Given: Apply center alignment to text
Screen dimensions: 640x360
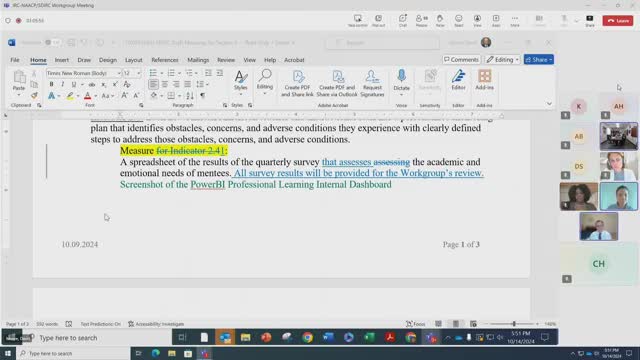Looking at the screenshot, I should pos(164,84).
